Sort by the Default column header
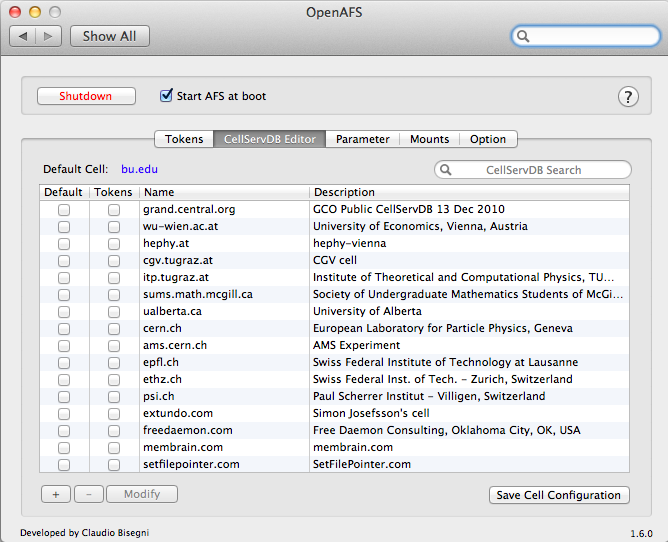 pyautogui.click(x=64, y=192)
